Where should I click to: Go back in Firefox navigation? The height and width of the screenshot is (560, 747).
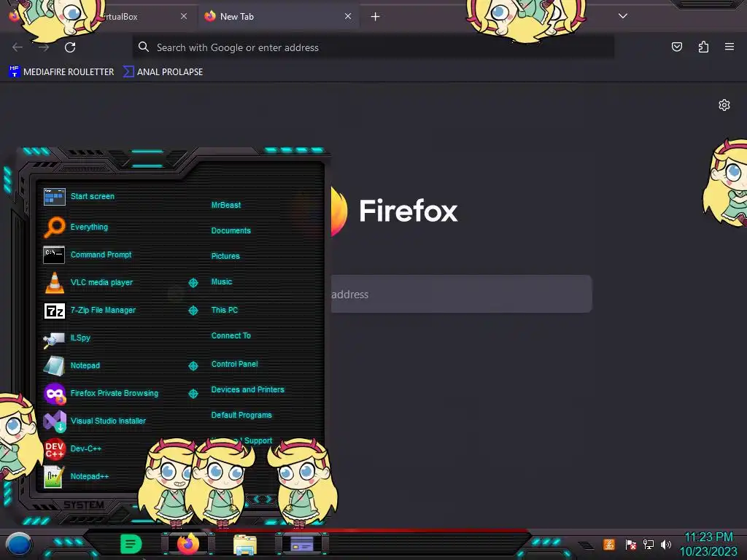(x=18, y=47)
